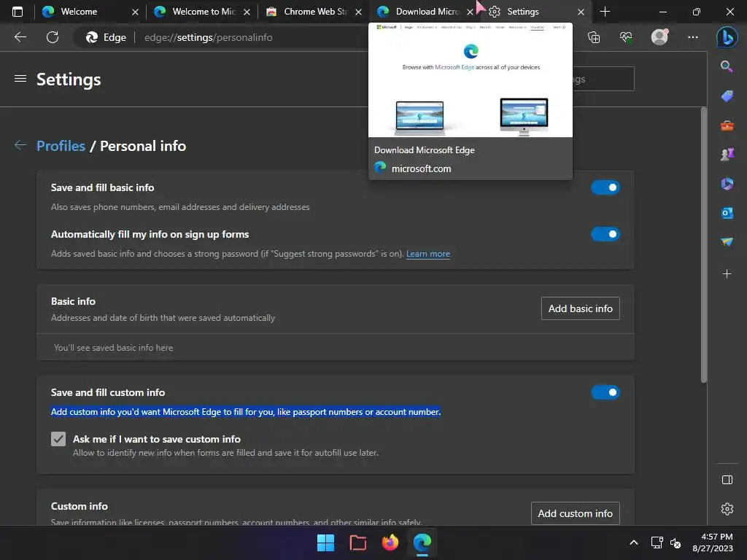
Task: Switch to Chrome Web Store tab
Action: 314,12
